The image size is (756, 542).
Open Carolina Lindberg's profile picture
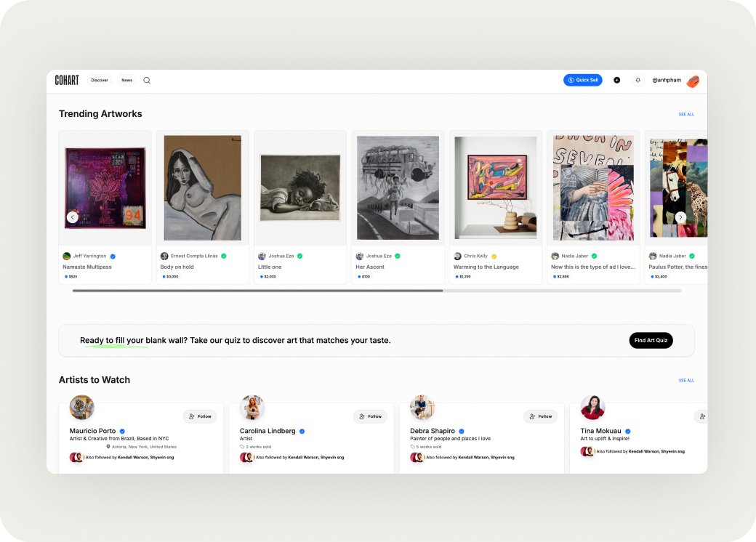coord(252,407)
